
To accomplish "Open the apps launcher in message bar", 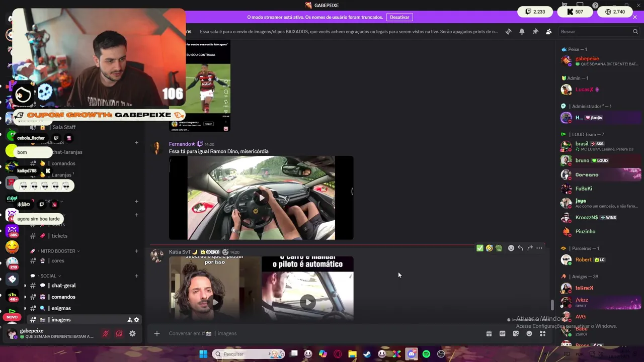I will (543, 333).
